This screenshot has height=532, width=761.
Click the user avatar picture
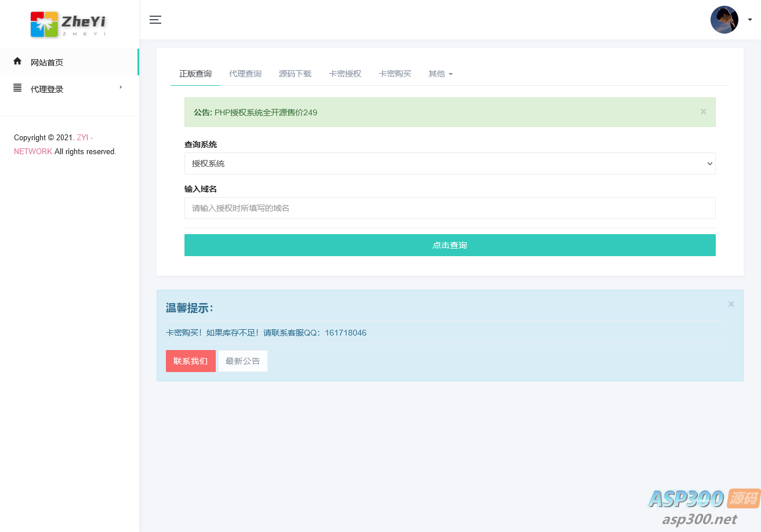click(724, 20)
